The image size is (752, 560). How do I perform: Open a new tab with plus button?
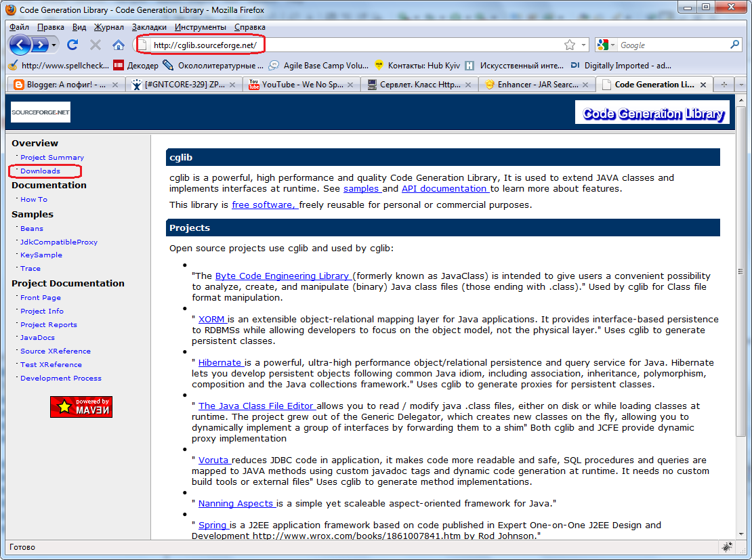coord(724,85)
